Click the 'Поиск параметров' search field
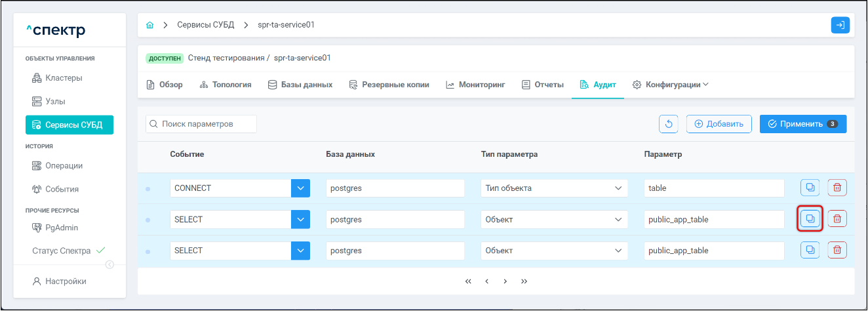868x311 pixels. [201, 124]
